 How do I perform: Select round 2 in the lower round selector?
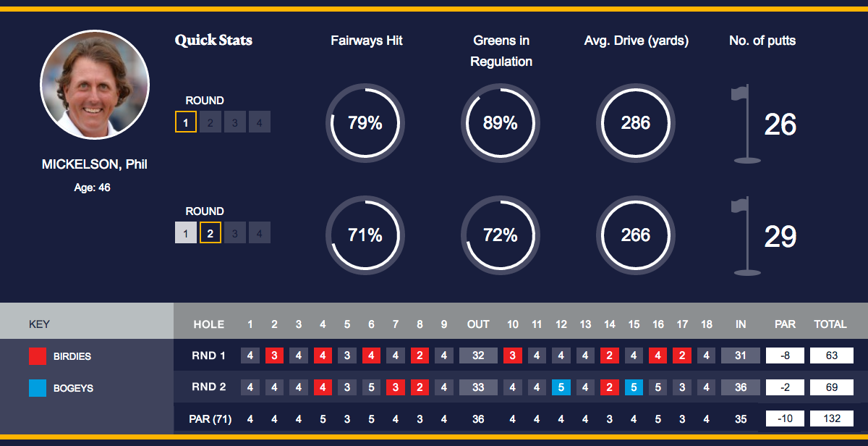[x=210, y=233]
